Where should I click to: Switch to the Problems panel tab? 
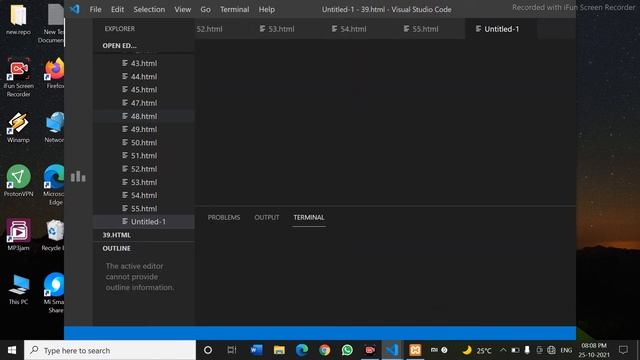[224, 218]
